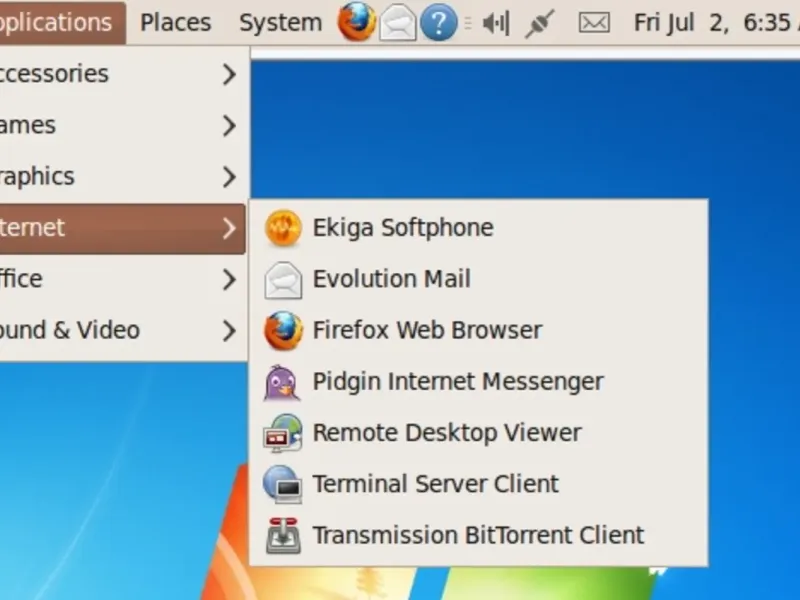The height and width of the screenshot is (600, 800).
Task: Click the Firefox icon in Internet submenu
Action: tap(283, 331)
